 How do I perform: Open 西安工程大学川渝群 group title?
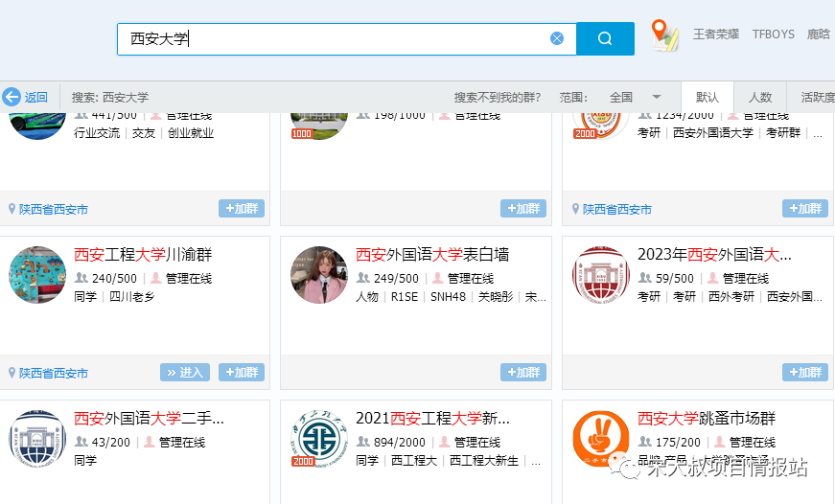pos(143,254)
